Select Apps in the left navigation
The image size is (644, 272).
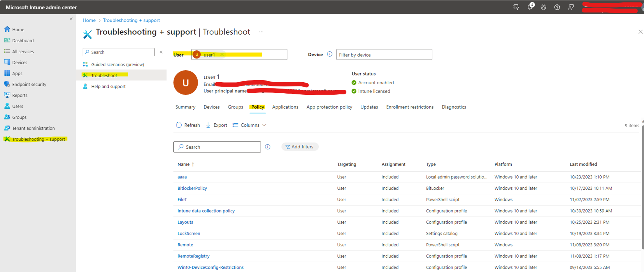point(17,73)
